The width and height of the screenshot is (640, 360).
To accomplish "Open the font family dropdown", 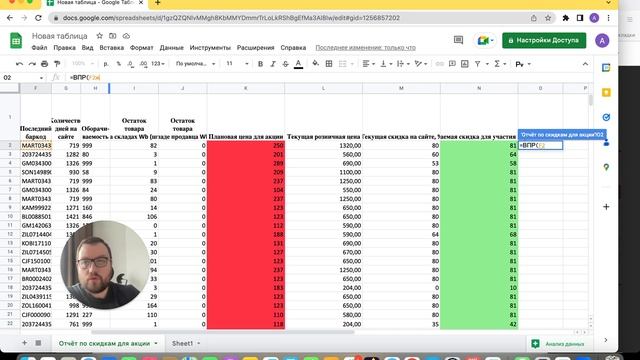I will point(195,64).
